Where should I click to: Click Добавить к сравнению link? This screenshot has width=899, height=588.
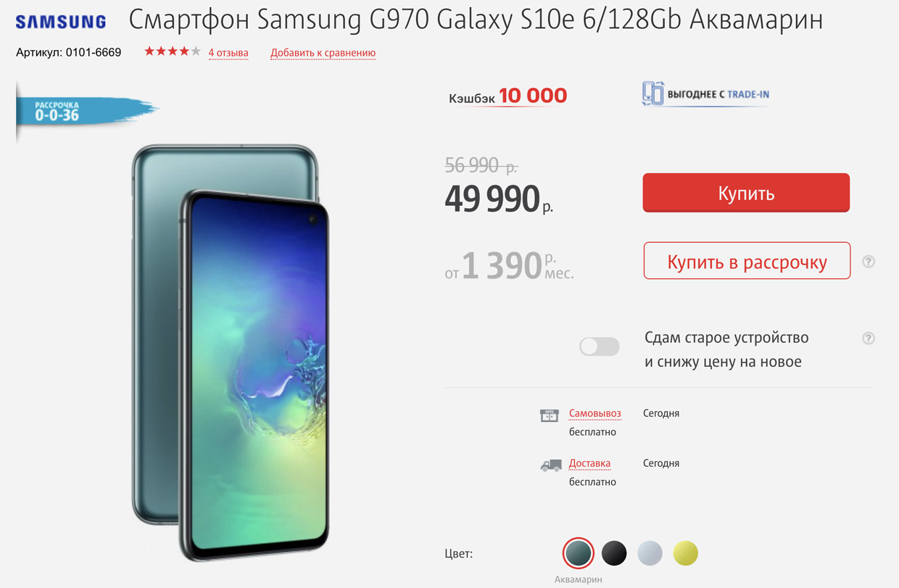pyautogui.click(x=323, y=53)
